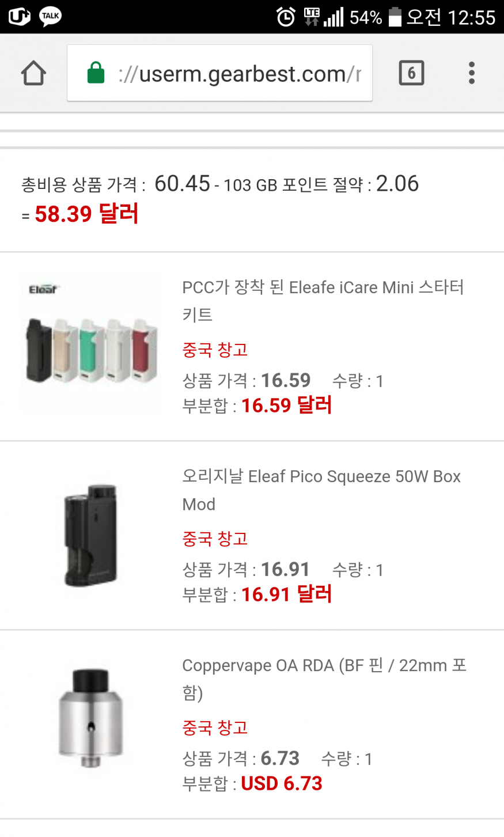The height and width of the screenshot is (837, 504).
Task: Open the tab switcher showing 6 tabs
Action: (411, 73)
